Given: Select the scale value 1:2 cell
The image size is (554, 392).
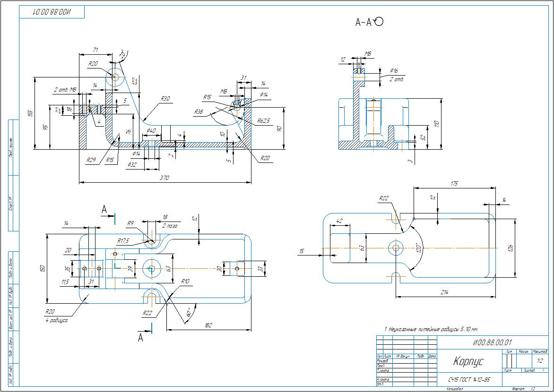Looking at the screenshot, I should (540, 361).
